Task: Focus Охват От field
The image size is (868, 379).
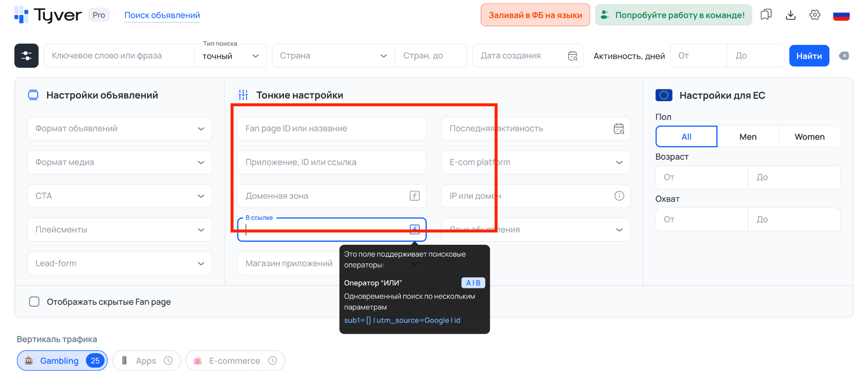Action: (701, 219)
